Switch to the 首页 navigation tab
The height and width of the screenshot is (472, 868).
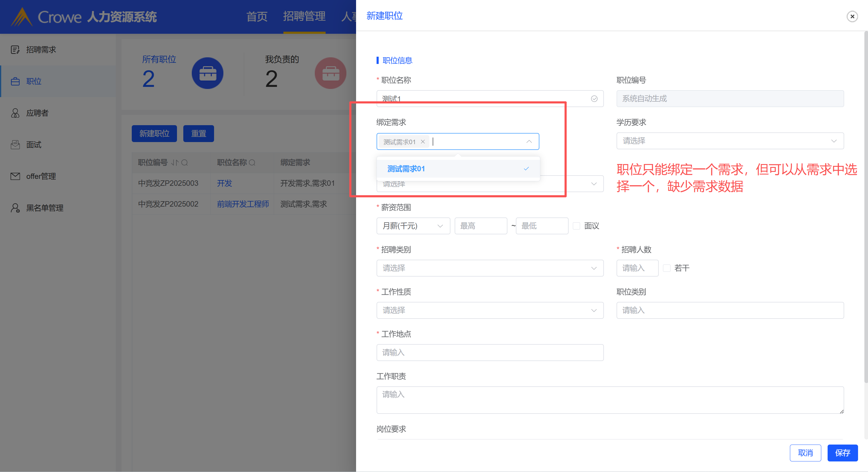(257, 16)
